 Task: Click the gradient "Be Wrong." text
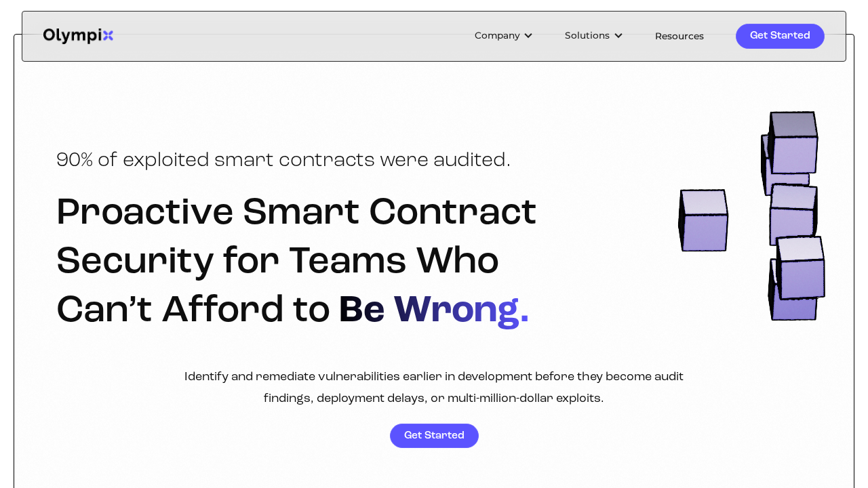coord(433,310)
